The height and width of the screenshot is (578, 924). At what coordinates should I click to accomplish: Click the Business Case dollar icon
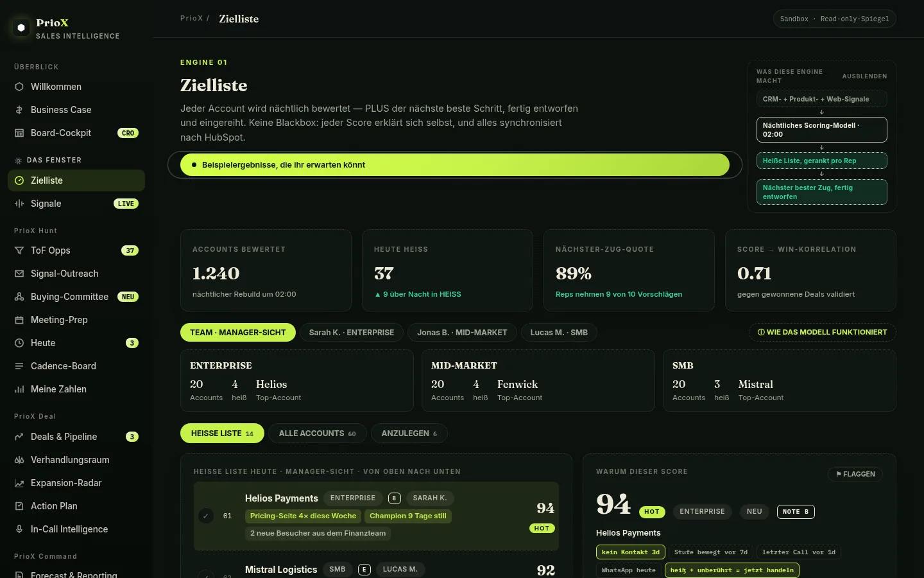pos(19,110)
